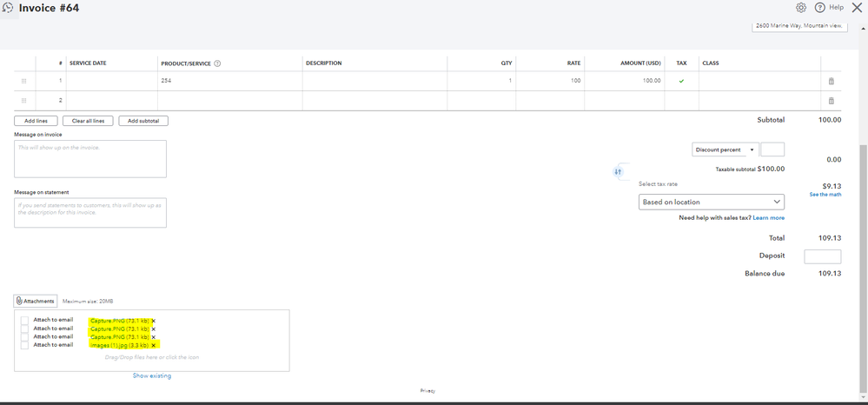This screenshot has height=405, width=868.
Task: Open the invoice history clock icon
Action: click(8, 9)
